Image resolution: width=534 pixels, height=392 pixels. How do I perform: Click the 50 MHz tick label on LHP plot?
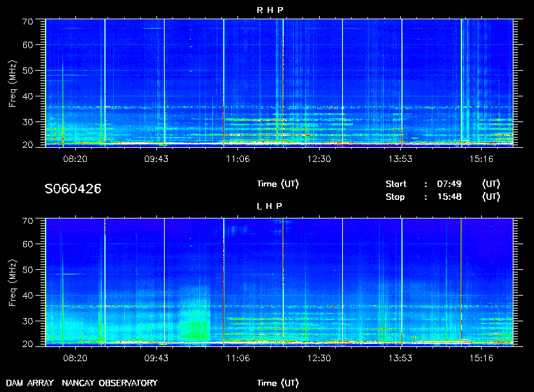(28, 270)
